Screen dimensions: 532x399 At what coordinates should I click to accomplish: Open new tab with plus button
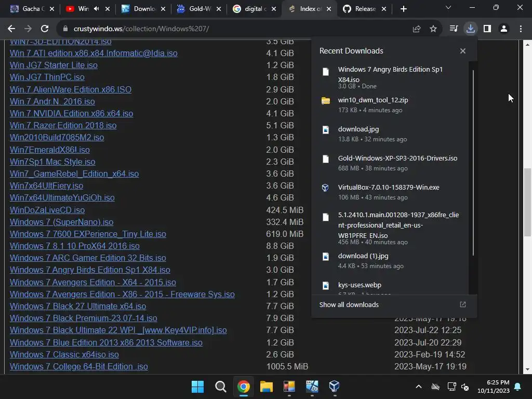coord(403,9)
